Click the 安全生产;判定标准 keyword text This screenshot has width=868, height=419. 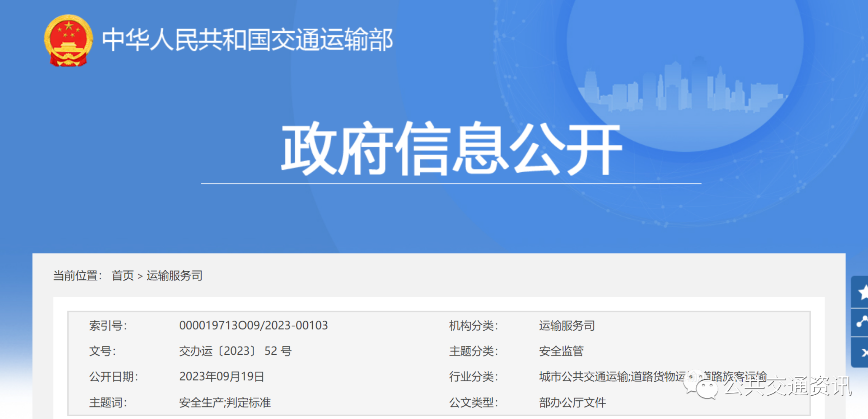(x=225, y=403)
